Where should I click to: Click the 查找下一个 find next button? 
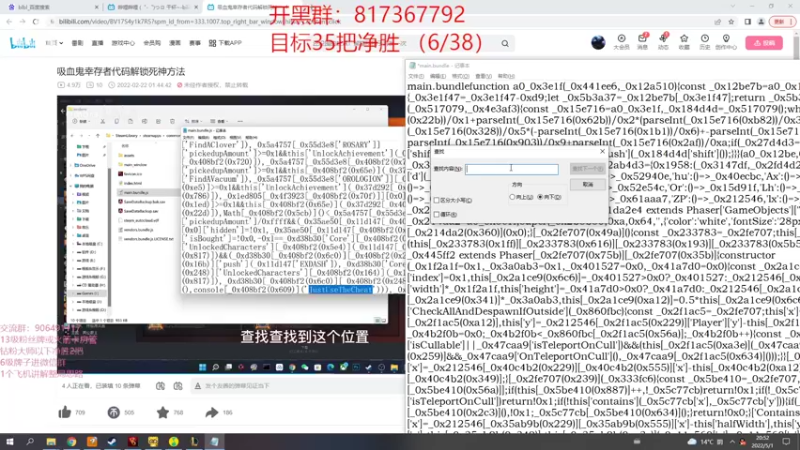(587, 168)
